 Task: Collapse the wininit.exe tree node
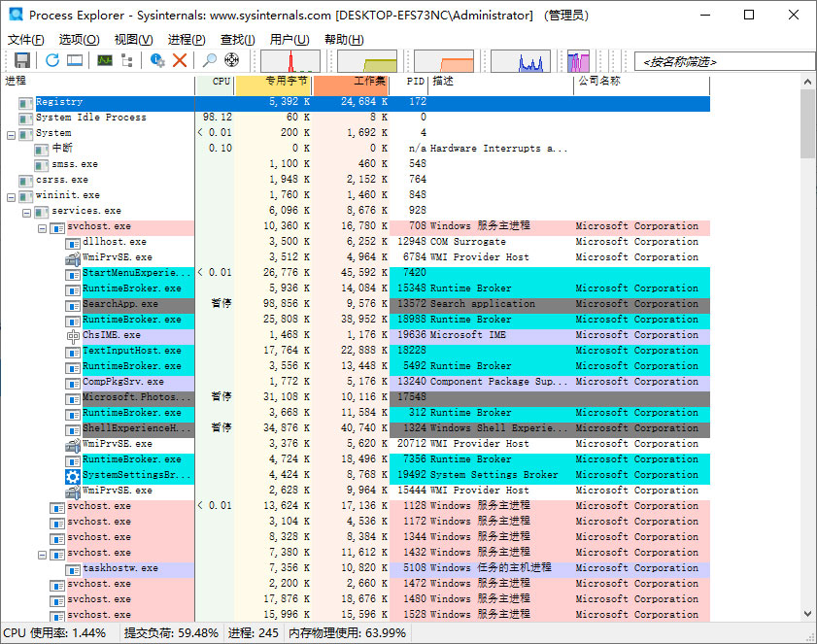pos(11,197)
